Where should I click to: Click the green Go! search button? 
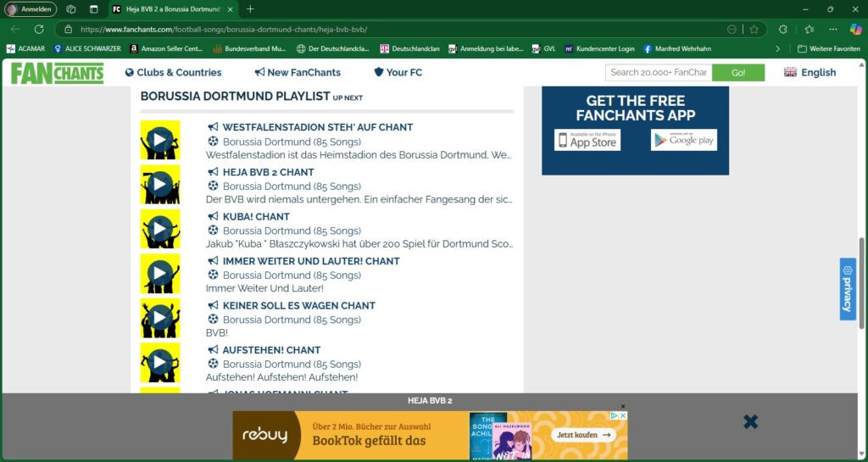(x=738, y=73)
